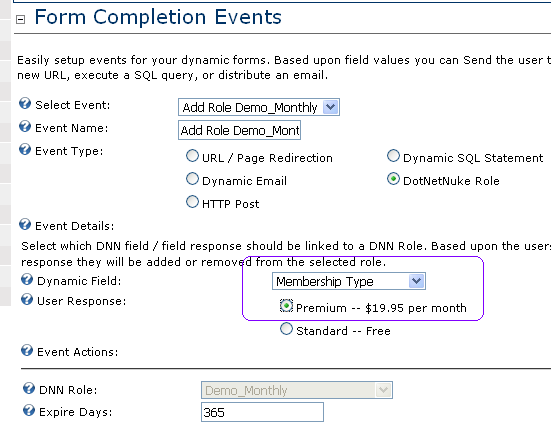Show help for Dynamic Field label
Screen dimensions: 551x430
point(27,279)
